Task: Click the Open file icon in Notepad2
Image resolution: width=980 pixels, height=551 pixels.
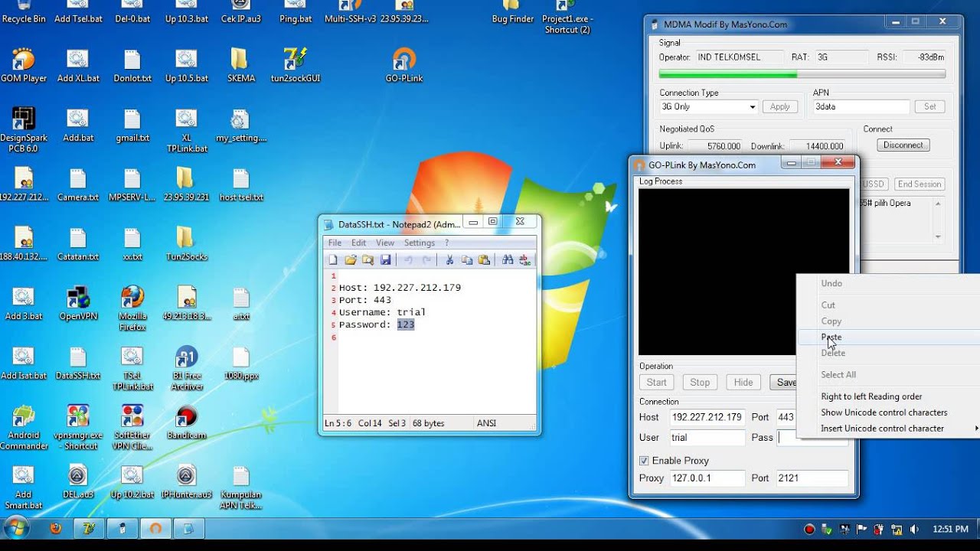Action: pyautogui.click(x=351, y=260)
